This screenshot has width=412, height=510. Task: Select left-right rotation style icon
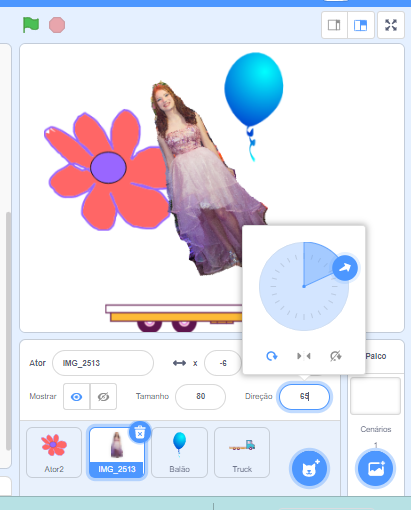tap(304, 356)
